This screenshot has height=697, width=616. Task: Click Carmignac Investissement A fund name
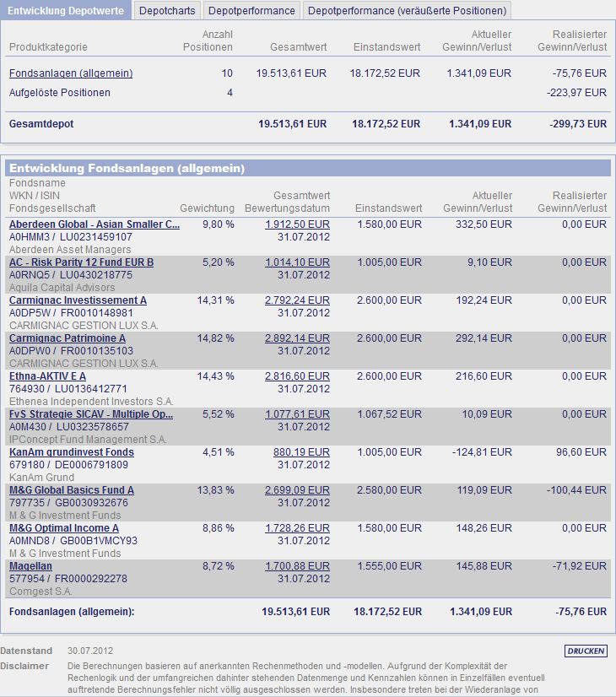click(78, 300)
